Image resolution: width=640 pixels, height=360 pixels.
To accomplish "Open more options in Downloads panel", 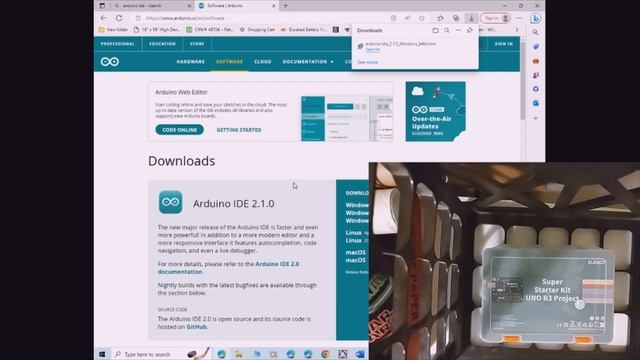I will point(458,30).
